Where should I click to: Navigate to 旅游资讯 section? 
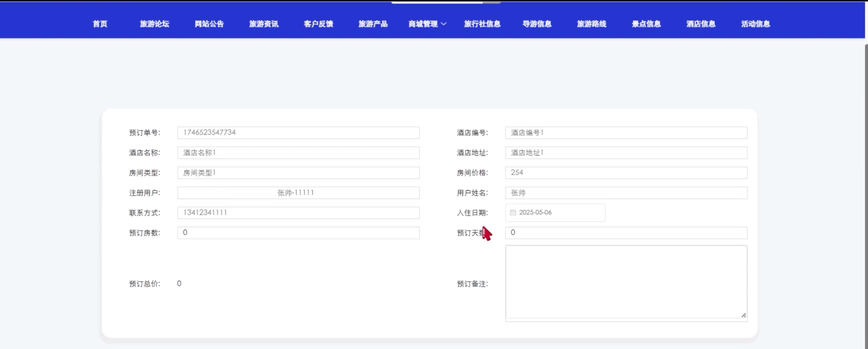pyautogui.click(x=263, y=24)
